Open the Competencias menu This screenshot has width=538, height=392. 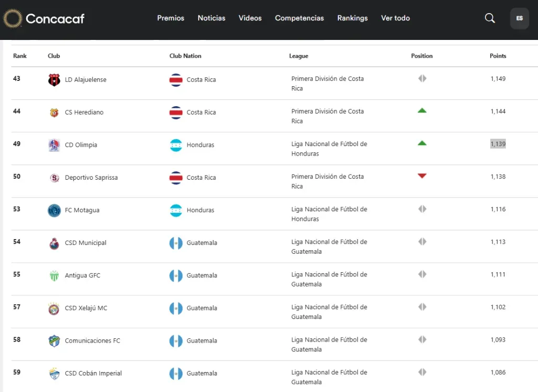(299, 18)
